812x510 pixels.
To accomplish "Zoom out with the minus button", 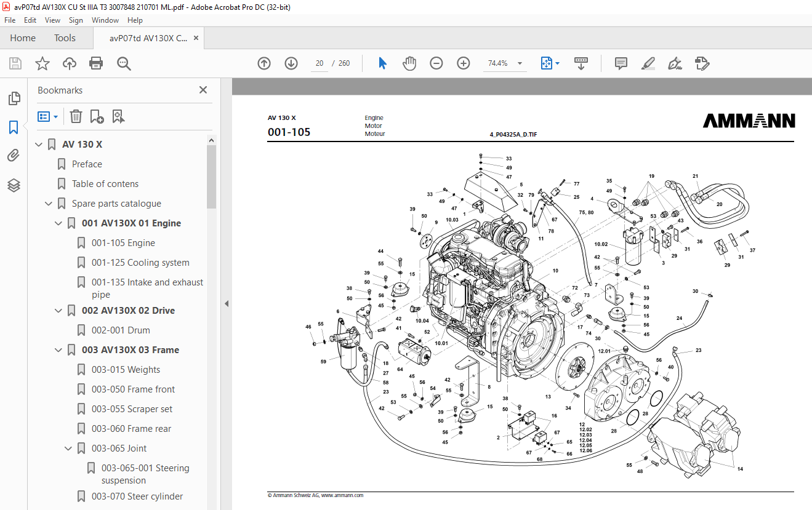I will pyautogui.click(x=436, y=63).
